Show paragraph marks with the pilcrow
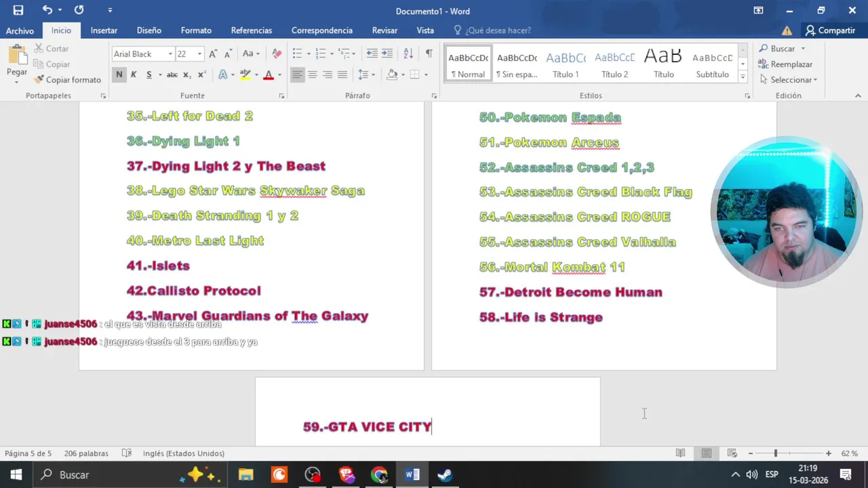Image resolution: width=868 pixels, height=488 pixels. 429,54
